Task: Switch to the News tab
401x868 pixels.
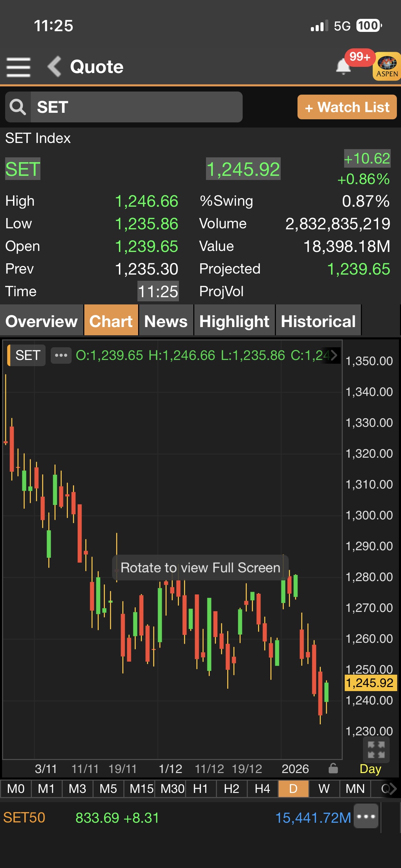Action: (166, 321)
